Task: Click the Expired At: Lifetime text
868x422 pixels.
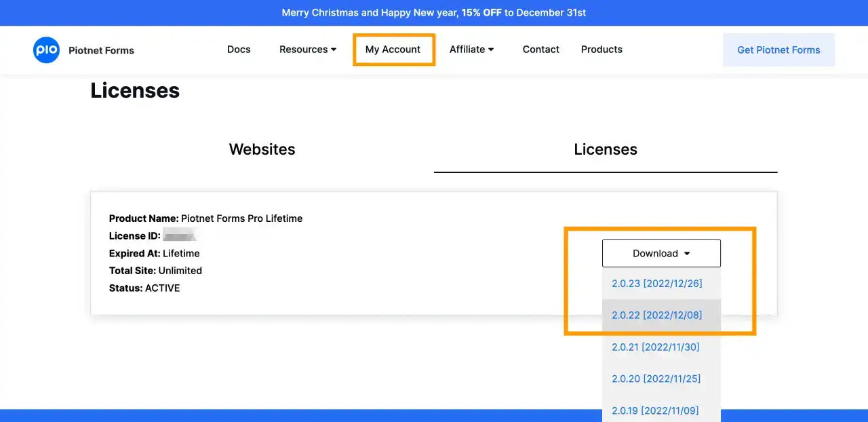Action: [155, 253]
